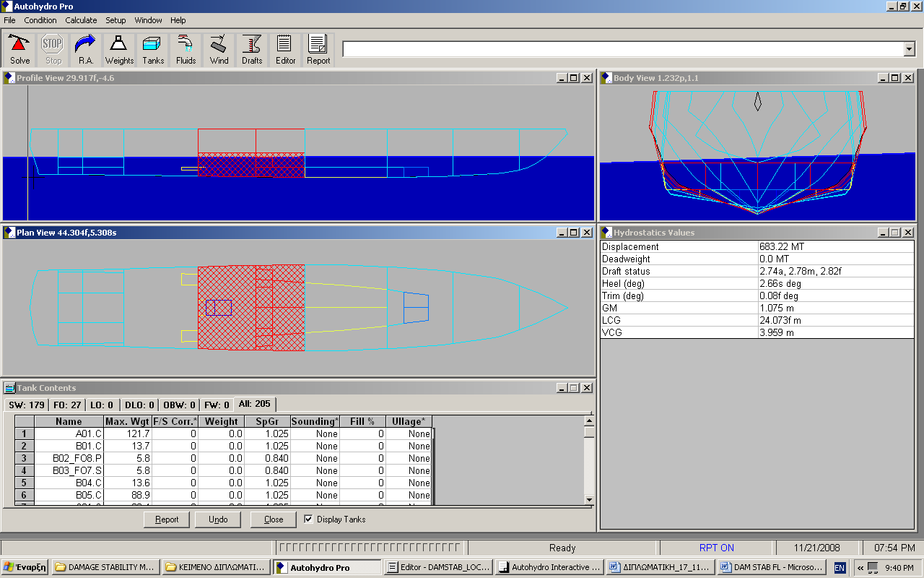The width and height of the screenshot is (924, 578).
Task: Click the Hydrostatics Values window icon
Action: [x=606, y=233]
